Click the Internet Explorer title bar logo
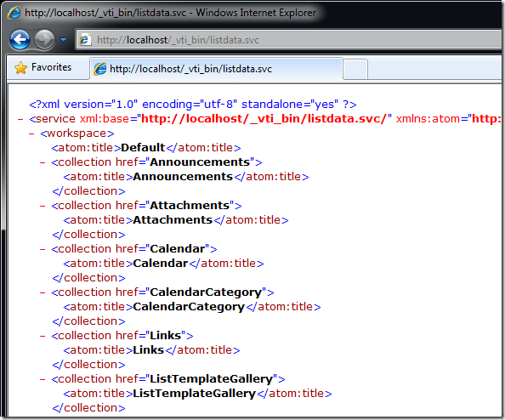 click(x=14, y=13)
